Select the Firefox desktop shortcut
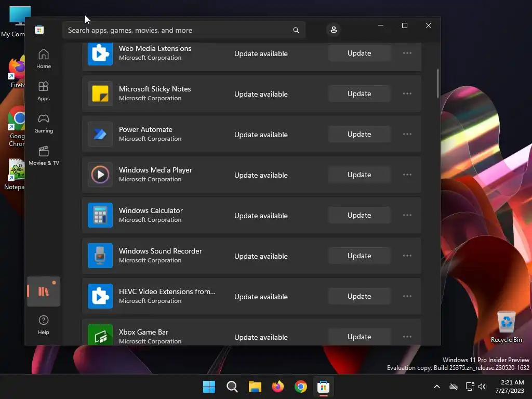The image size is (532, 399). 16,73
